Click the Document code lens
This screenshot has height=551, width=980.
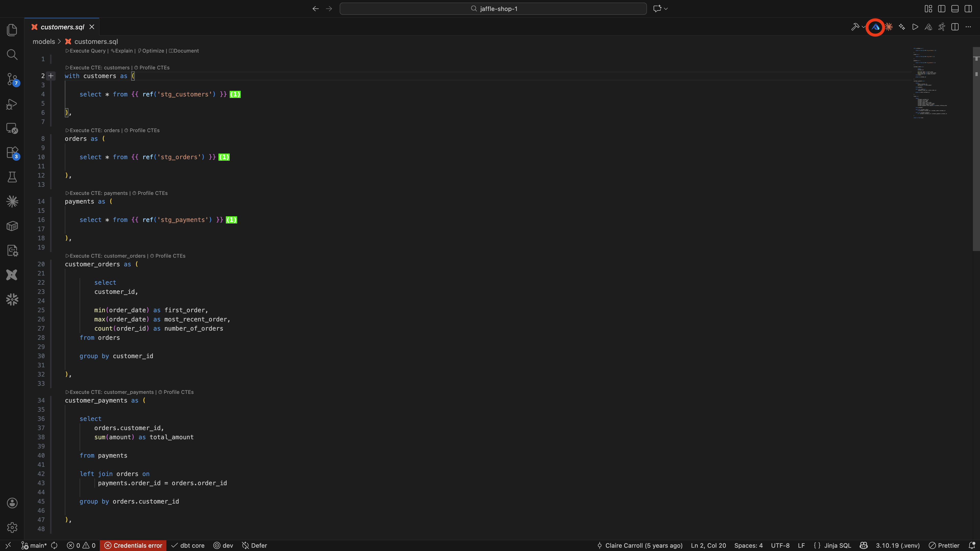tap(184, 51)
